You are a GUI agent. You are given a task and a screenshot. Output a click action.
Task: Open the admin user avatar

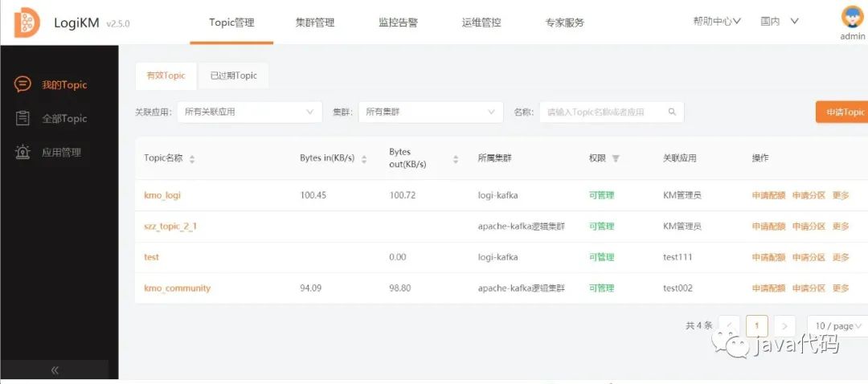tap(852, 16)
